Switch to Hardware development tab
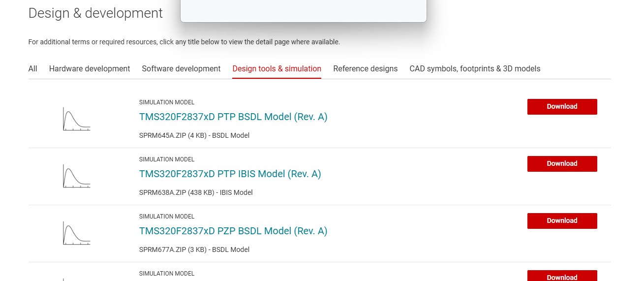Viewport: 644px width, 281px height. pyautogui.click(x=90, y=69)
